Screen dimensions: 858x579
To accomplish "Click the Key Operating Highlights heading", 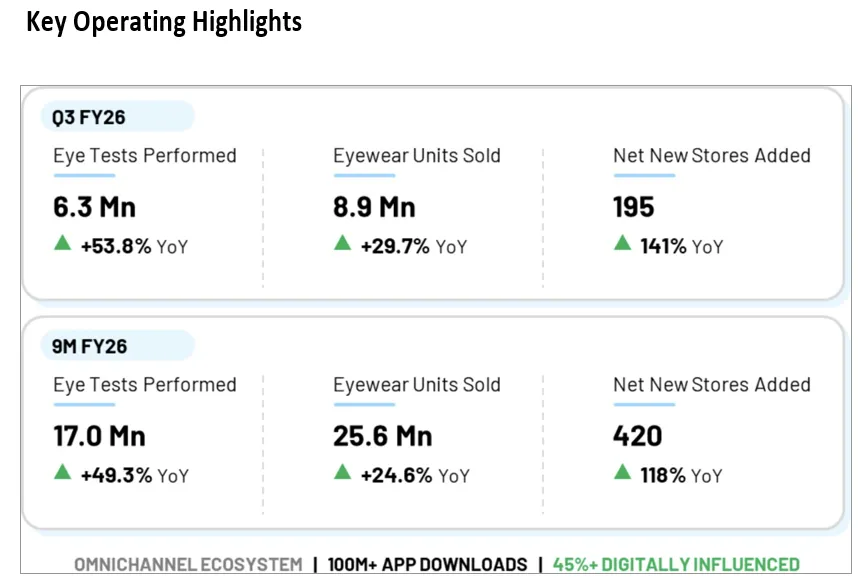I will coord(164,22).
